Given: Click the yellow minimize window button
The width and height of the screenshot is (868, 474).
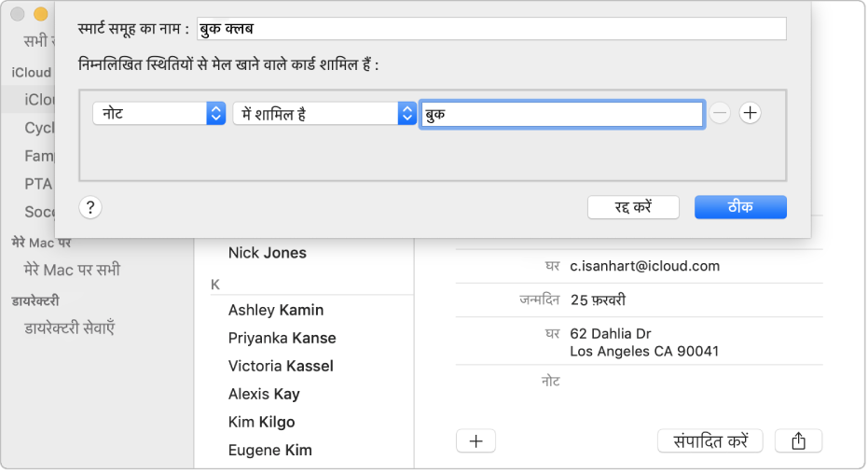Looking at the screenshot, I should [41, 14].
